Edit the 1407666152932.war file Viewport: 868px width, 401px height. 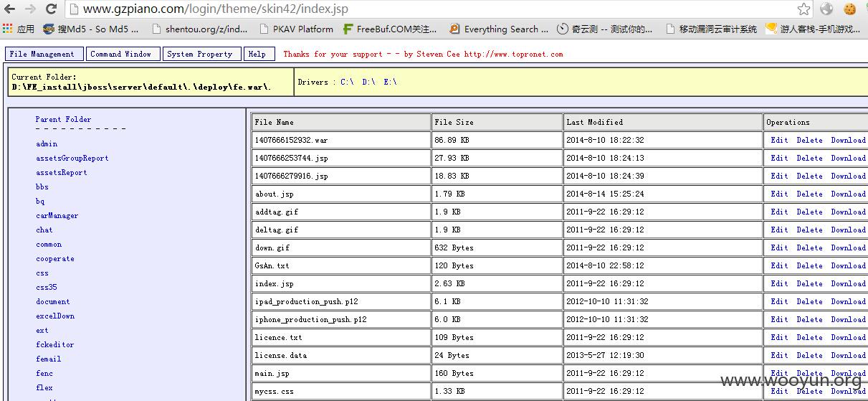[x=779, y=141]
